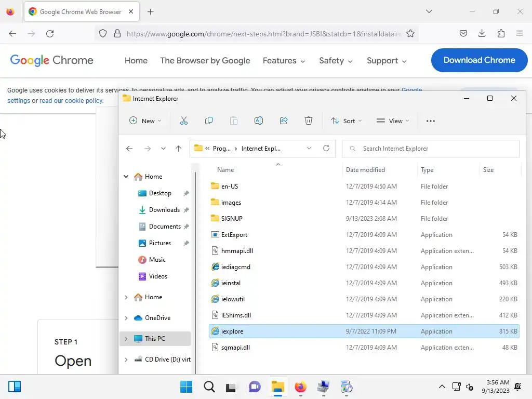
Task: Select the hmmapi.dll file
Action: 364,251
